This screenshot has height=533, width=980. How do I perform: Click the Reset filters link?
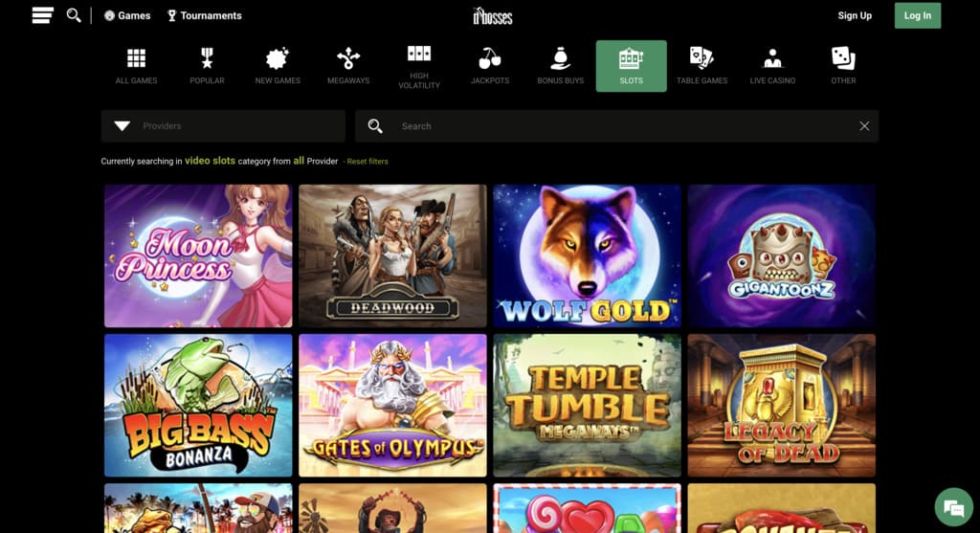[367, 161]
